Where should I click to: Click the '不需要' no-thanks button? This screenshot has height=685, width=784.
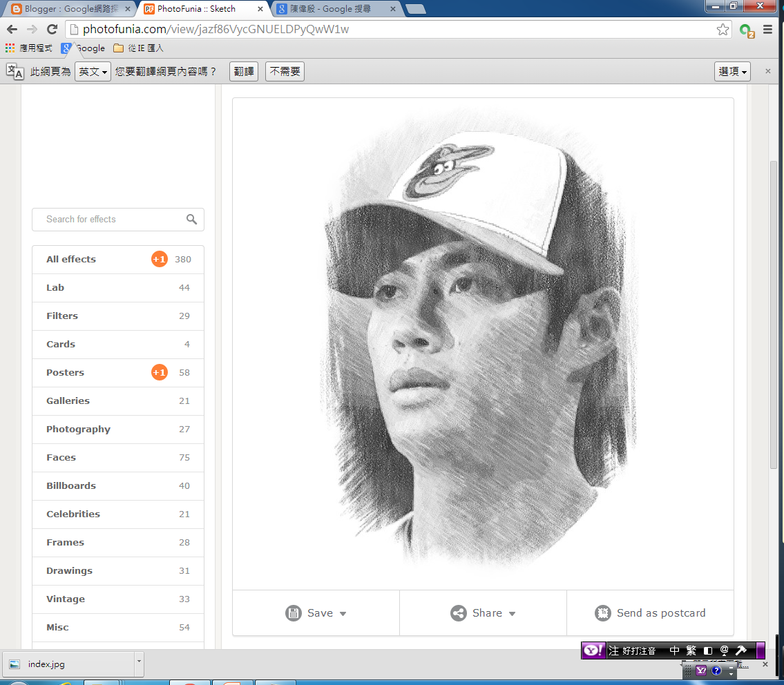285,72
